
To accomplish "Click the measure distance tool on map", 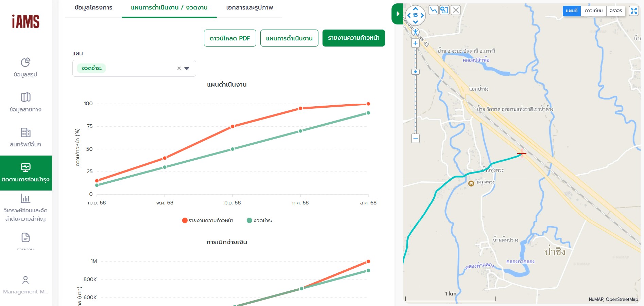I will click(x=433, y=10).
